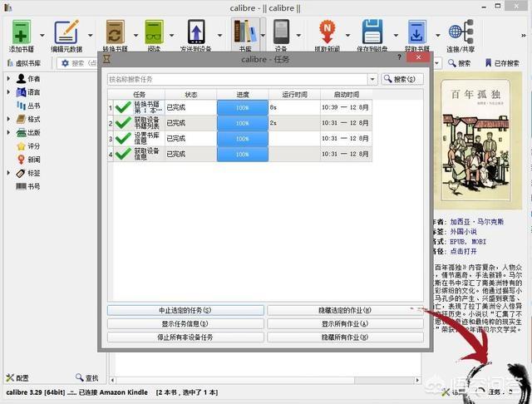The image size is (532, 404).
Task: Open the Library bookshelf icon
Action: 245,32
